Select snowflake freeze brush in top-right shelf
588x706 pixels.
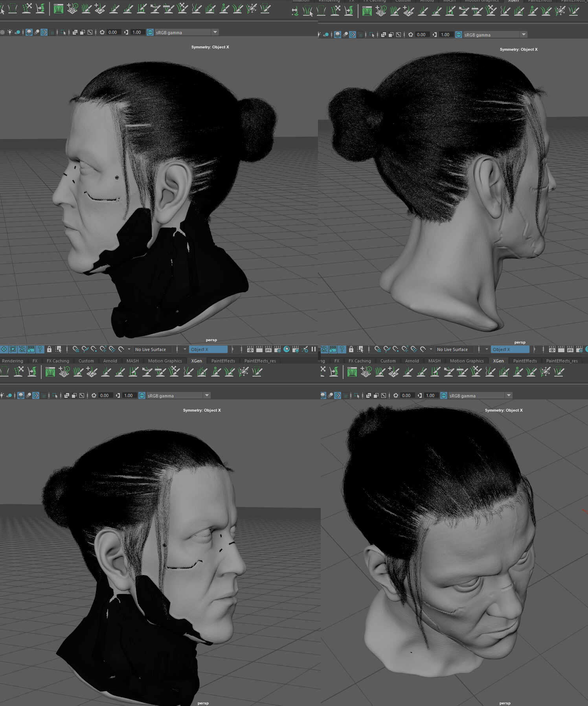[x=560, y=11]
